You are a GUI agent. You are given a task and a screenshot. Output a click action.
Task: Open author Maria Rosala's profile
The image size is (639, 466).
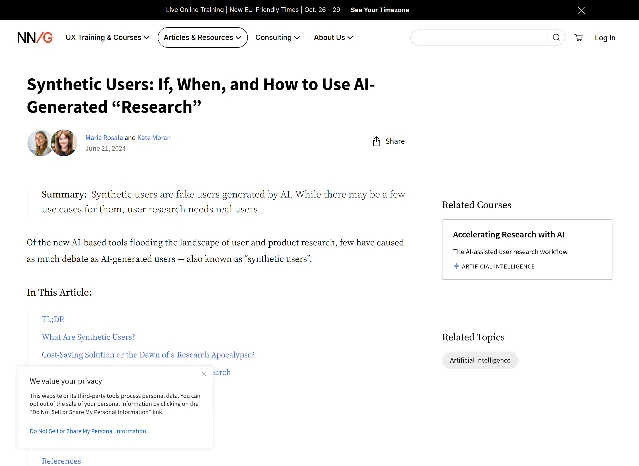point(104,137)
